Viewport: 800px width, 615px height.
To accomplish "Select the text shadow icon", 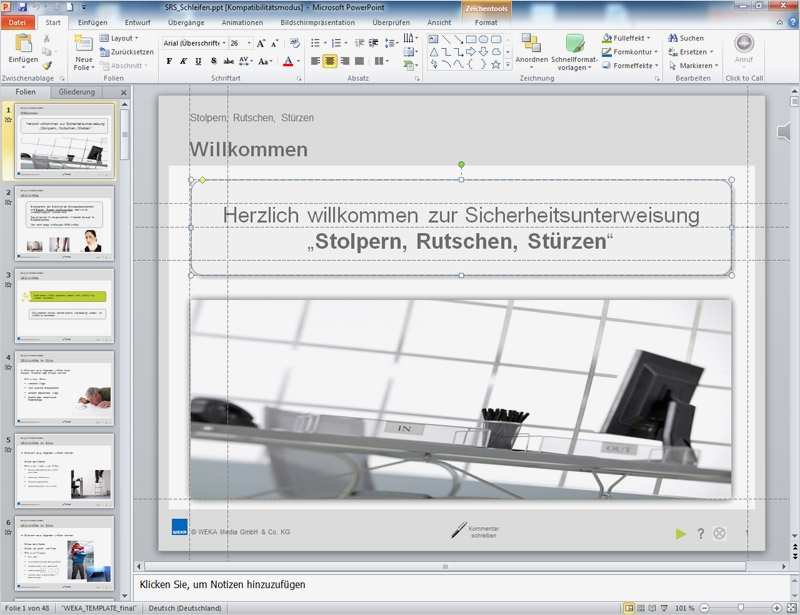I will pos(212,61).
